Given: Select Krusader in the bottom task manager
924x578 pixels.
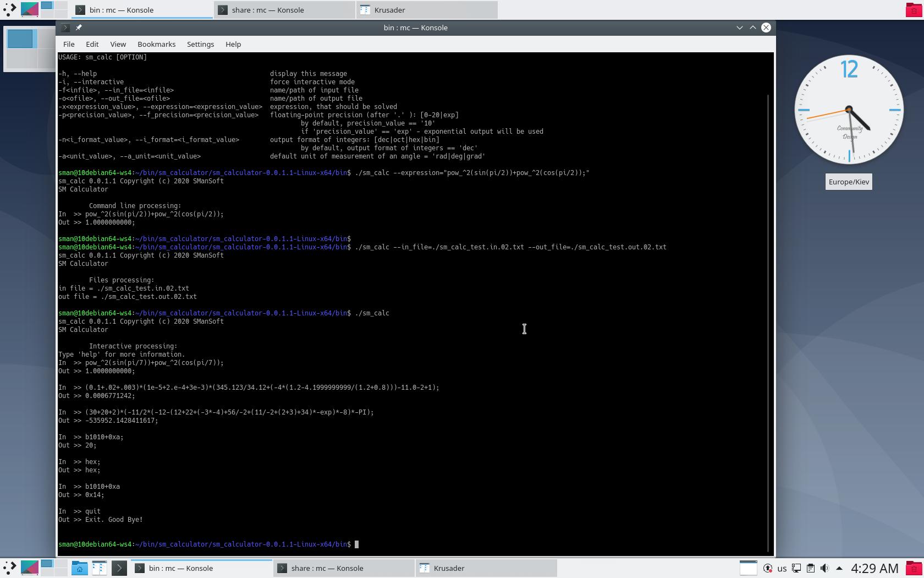Looking at the screenshot, I should tap(486, 568).
